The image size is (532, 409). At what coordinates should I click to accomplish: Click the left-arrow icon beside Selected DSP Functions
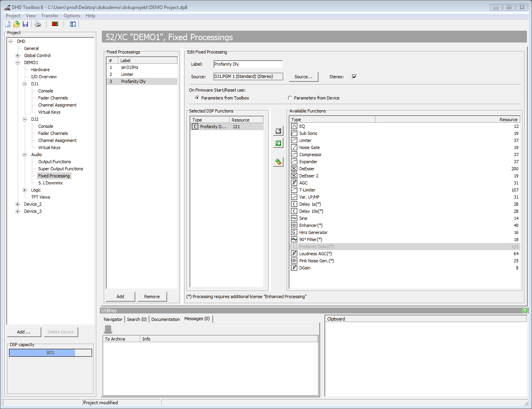tap(278, 131)
